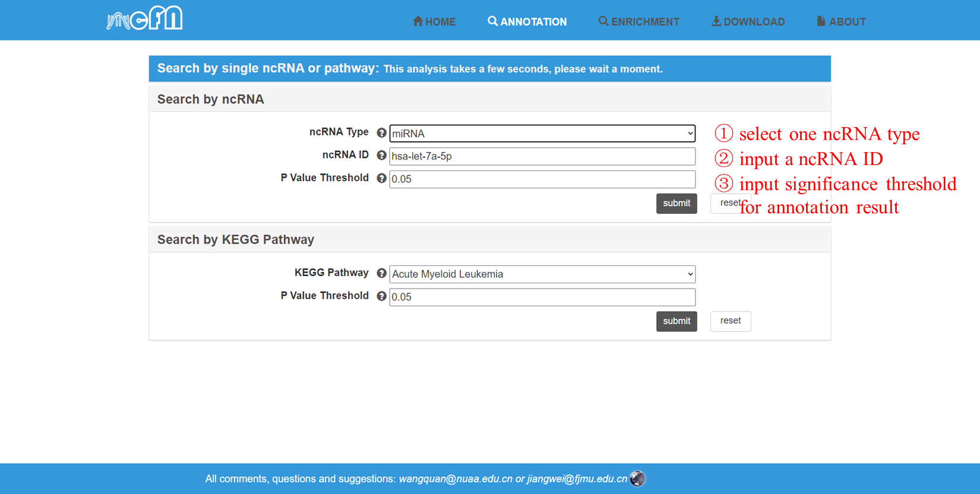Open the ncRNA Type dropdown
The width and height of the screenshot is (980, 494).
tap(542, 134)
